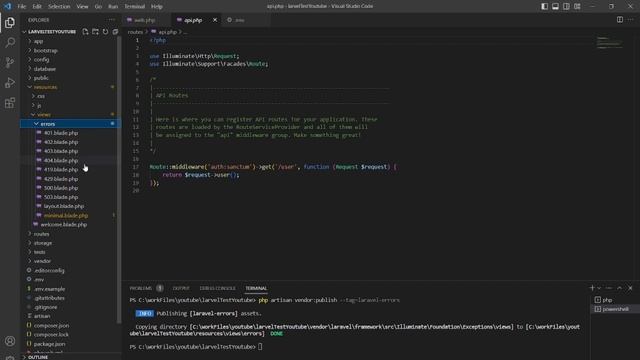Click the routes breadcrumb segment
Viewport: 640px width, 360px height.
click(135, 32)
